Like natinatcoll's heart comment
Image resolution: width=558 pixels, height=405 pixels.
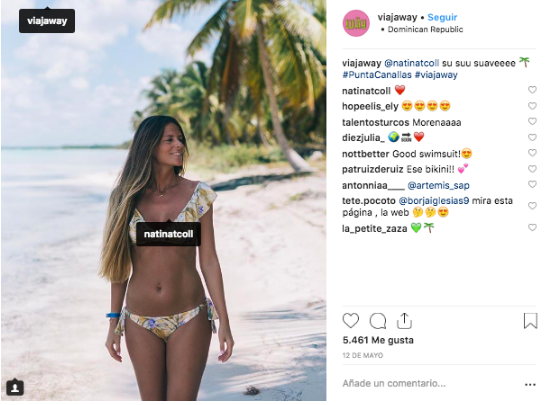[x=532, y=90]
